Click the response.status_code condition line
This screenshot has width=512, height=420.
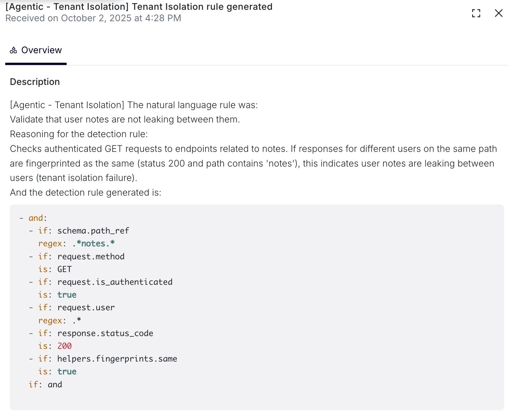click(x=105, y=333)
